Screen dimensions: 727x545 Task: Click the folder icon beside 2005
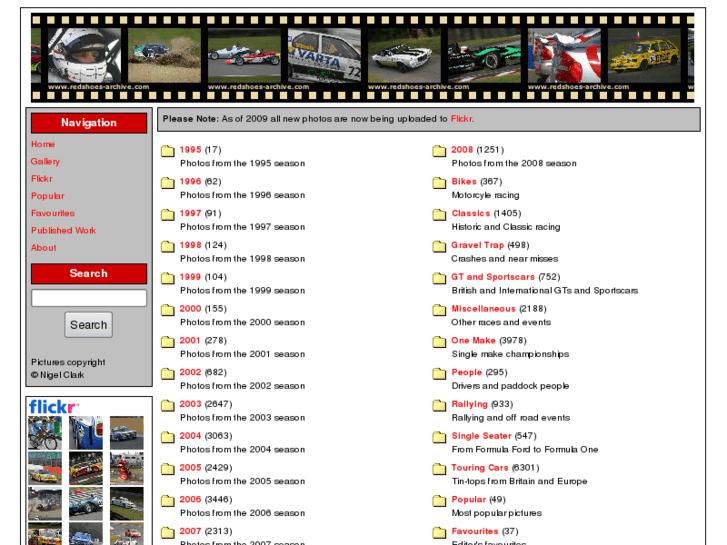pyautogui.click(x=167, y=469)
